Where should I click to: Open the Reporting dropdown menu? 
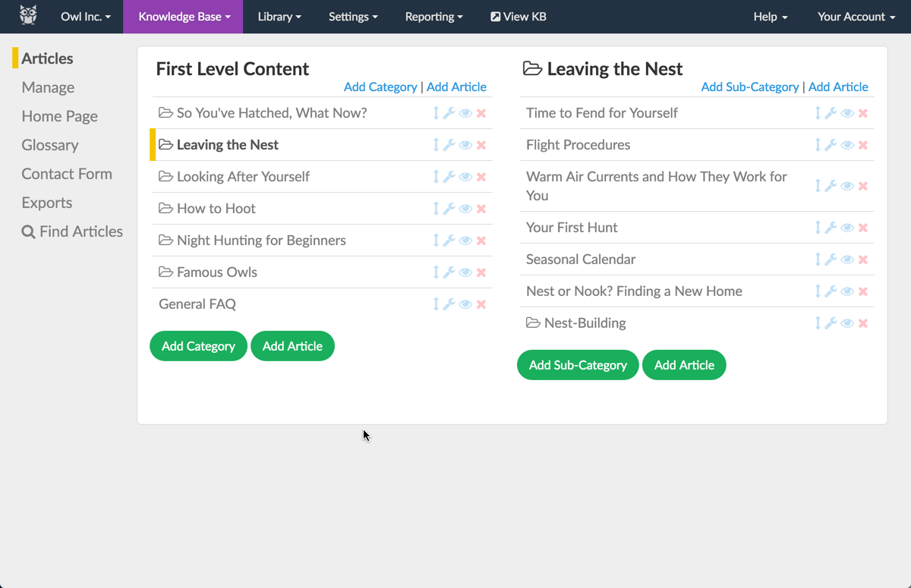pos(433,17)
